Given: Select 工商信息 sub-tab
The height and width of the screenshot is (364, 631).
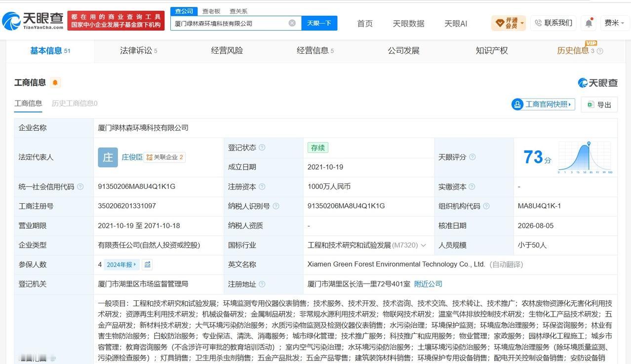Looking at the screenshot, I should click(x=28, y=104).
